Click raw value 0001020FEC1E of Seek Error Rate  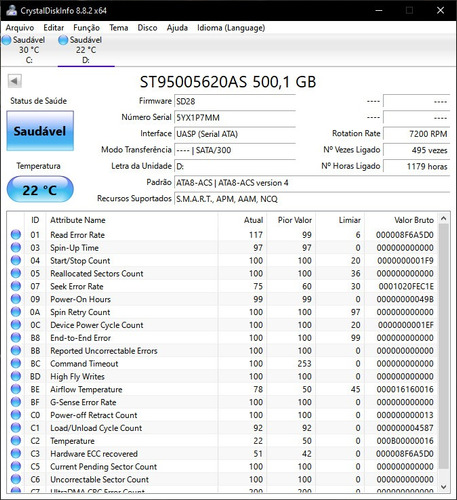pos(406,286)
